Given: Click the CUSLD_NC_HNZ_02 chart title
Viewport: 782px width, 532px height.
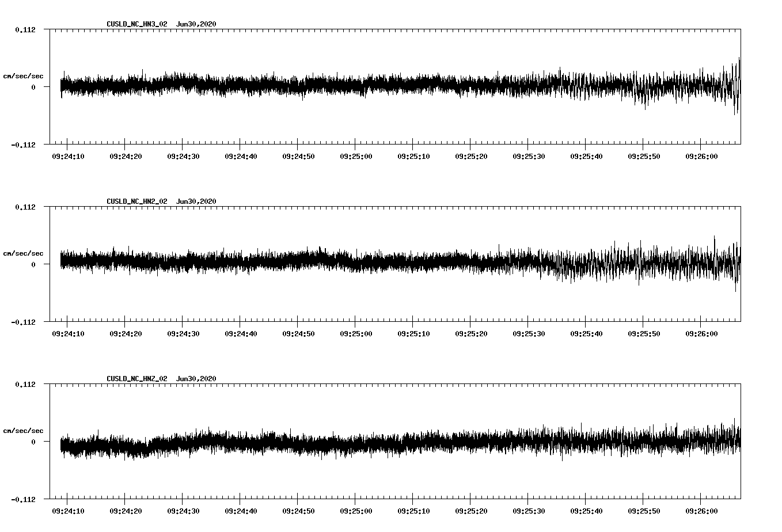Looking at the screenshot, I should (161, 378).
